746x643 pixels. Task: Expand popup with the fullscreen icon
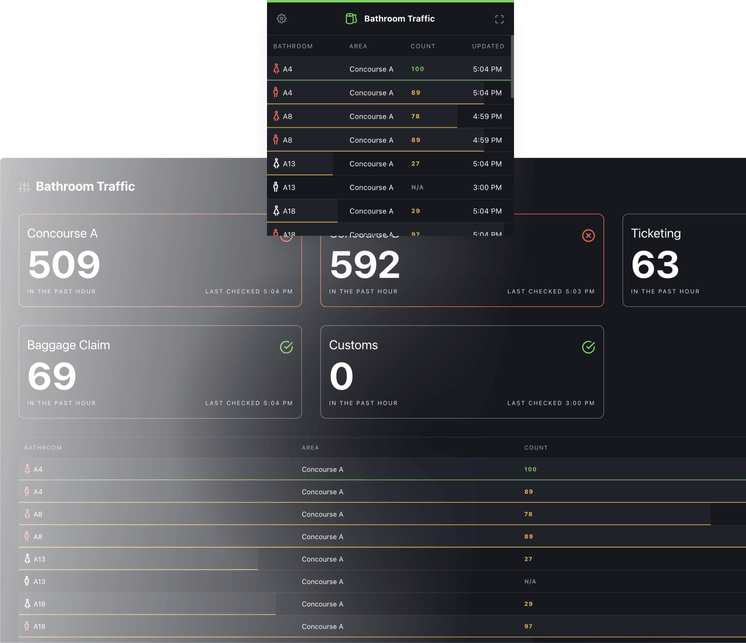pyautogui.click(x=499, y=19)
